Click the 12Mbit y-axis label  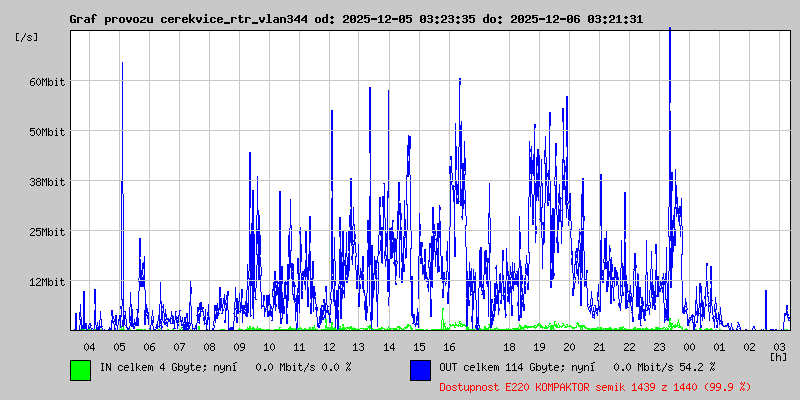[x=47, y=282]
